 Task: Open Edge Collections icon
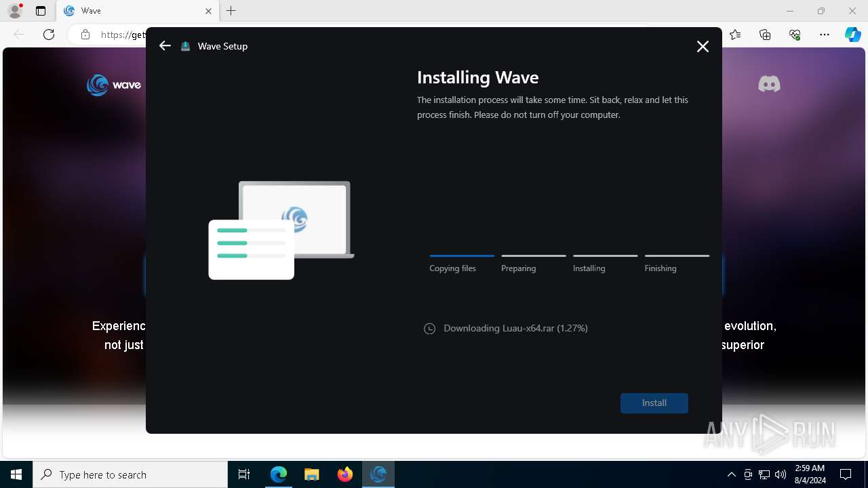(x=765, y=35)
